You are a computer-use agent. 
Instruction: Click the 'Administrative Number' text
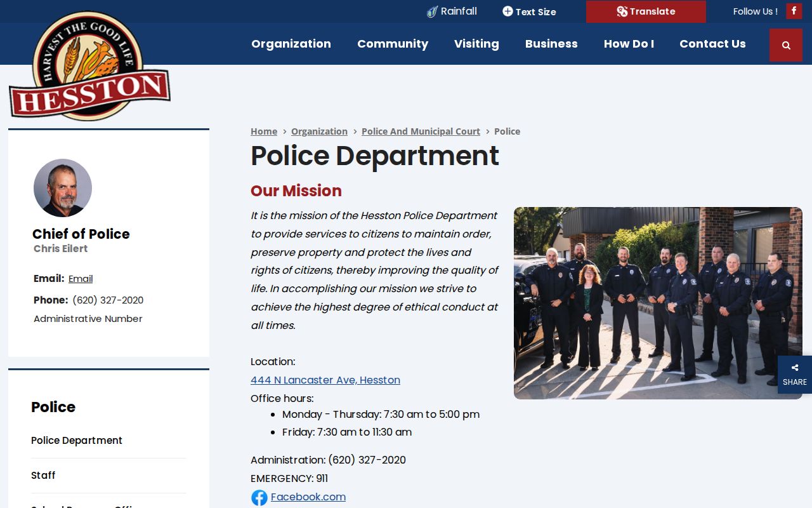click(x=88, y=319)
